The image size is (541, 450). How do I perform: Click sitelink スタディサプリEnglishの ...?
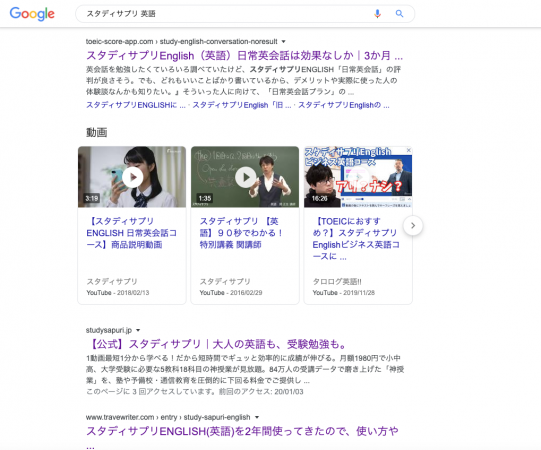coord(344,105)
